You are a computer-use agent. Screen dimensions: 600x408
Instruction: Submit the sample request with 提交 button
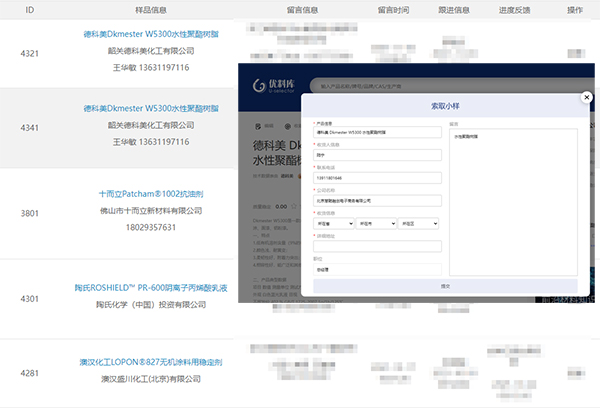[x=445, y=286]
